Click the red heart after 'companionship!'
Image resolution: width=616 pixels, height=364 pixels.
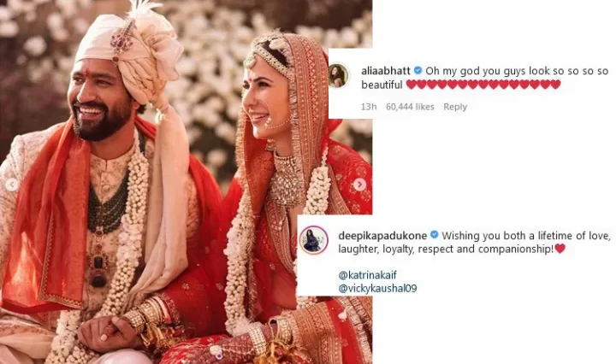coord(560,249)
